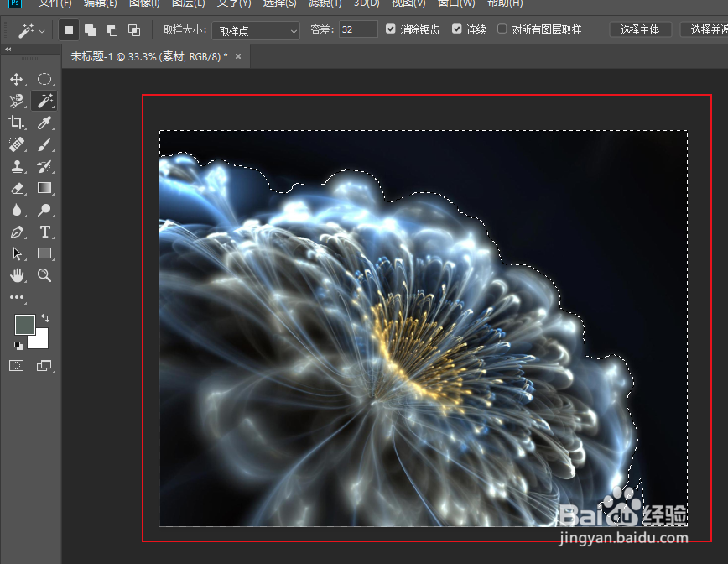The image size is (728, 564).
Task: Close the 未标题-1 document tab
Action: click(238, 56)
